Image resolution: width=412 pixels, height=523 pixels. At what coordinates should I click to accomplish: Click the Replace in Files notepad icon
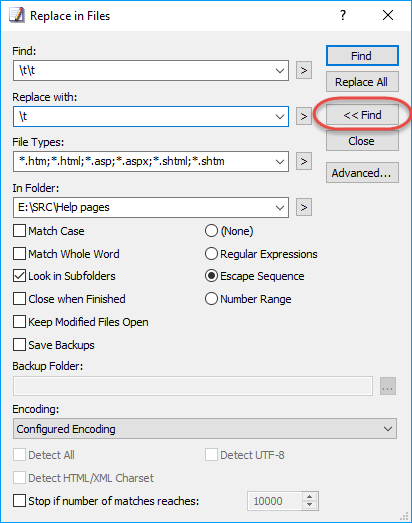17,15
